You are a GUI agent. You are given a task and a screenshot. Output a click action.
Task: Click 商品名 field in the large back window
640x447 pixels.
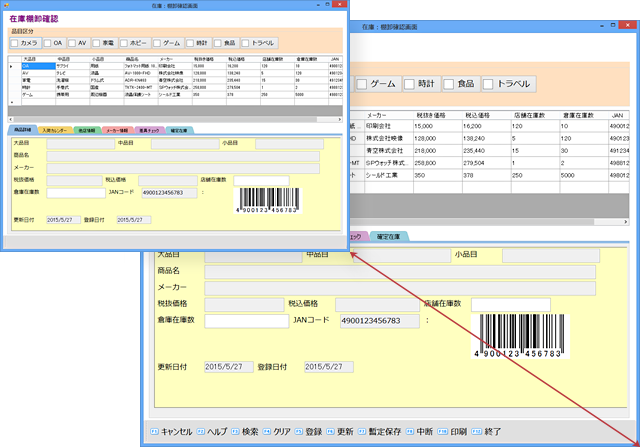pyautogui.click(x=400, y=272)
